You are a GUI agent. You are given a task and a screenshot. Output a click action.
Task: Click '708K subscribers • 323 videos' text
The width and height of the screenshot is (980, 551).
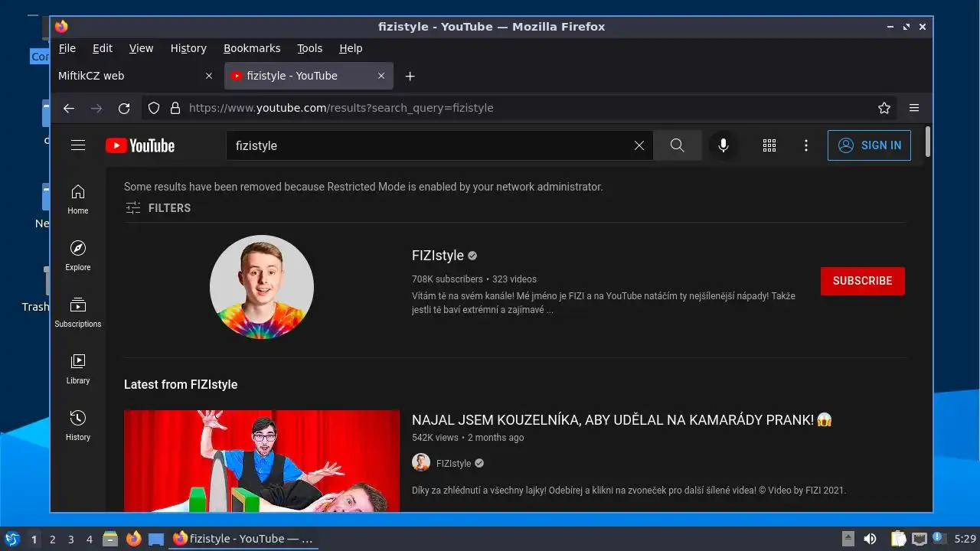pos(474,279)
